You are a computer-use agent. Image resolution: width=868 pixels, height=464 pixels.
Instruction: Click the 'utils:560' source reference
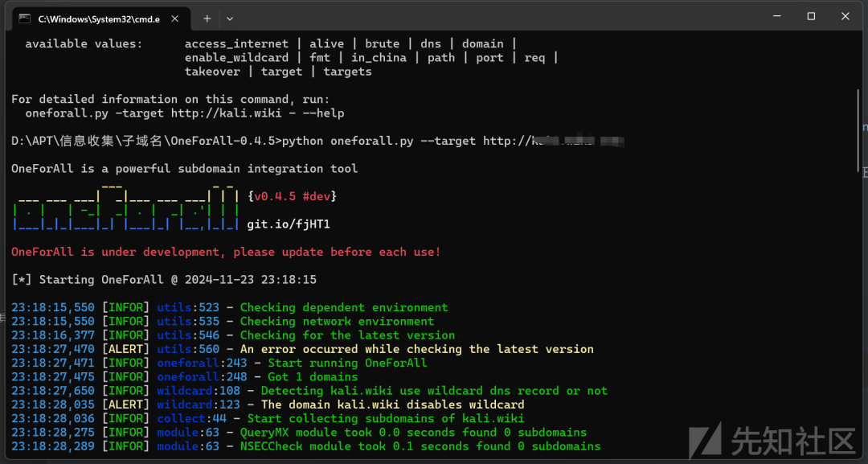coord(188,349)
